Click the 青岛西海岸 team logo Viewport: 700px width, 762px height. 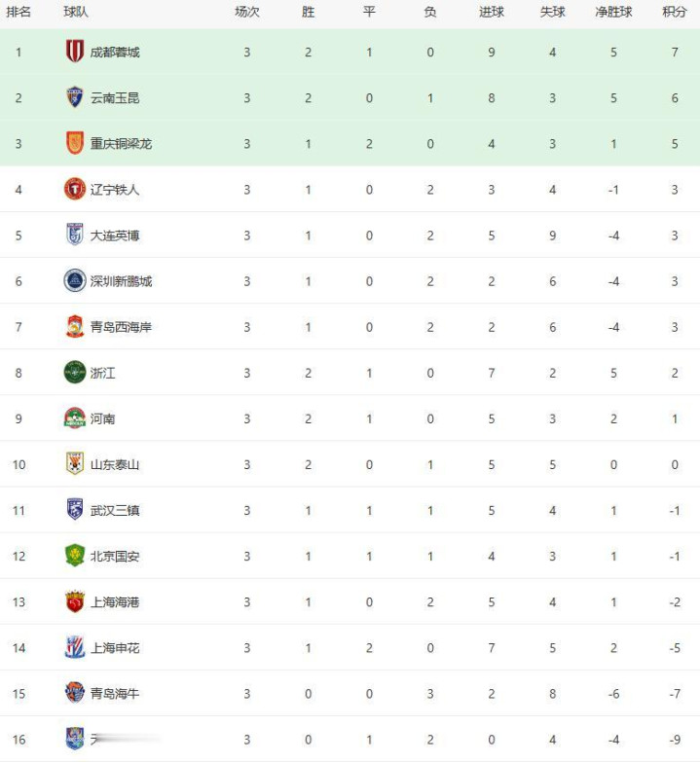(75, 327)
